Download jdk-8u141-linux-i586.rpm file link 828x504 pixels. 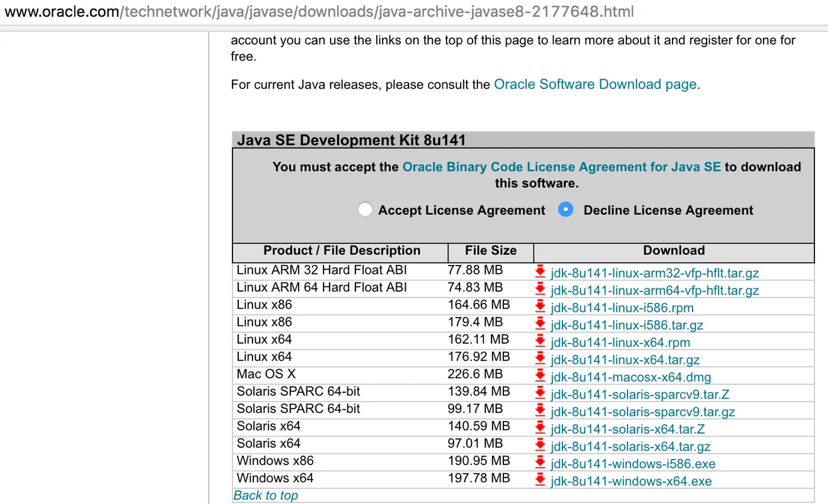click(x=622, y=308)
